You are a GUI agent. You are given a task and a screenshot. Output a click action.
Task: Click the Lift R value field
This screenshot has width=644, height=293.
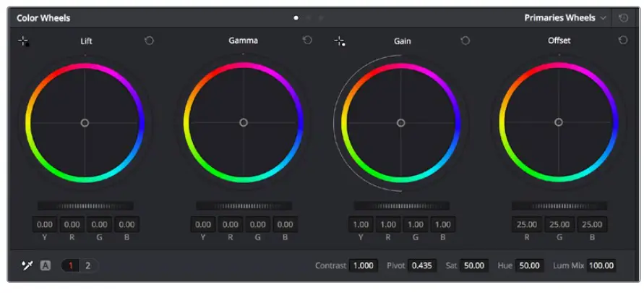point(72,224)
